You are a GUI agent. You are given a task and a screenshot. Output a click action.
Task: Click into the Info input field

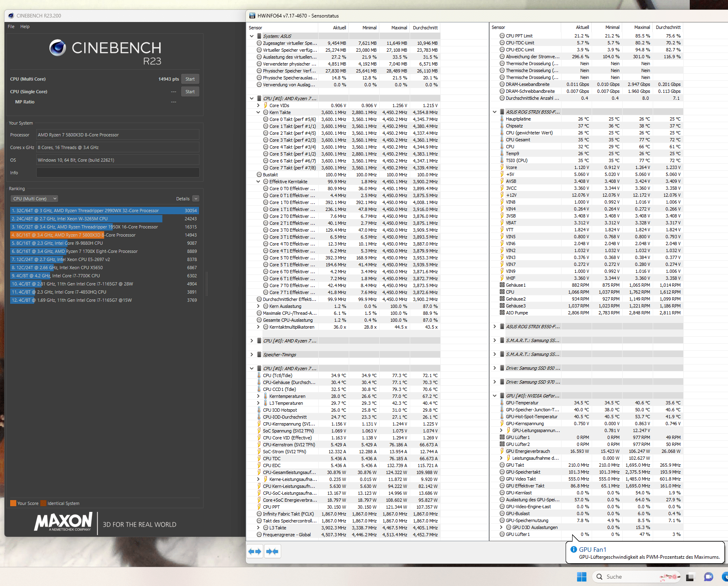pyautogui.click(x=118, y=173)
